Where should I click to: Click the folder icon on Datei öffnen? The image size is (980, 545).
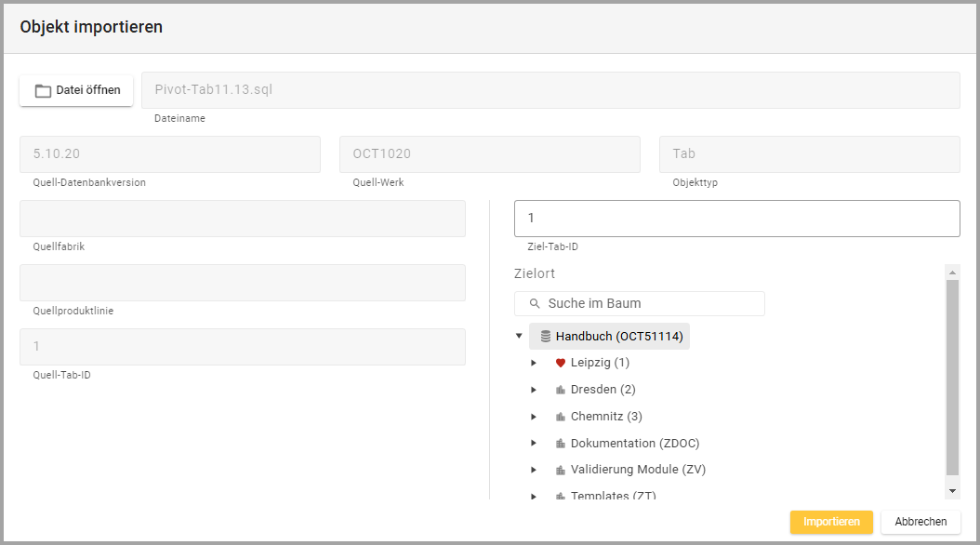point(42,91)
